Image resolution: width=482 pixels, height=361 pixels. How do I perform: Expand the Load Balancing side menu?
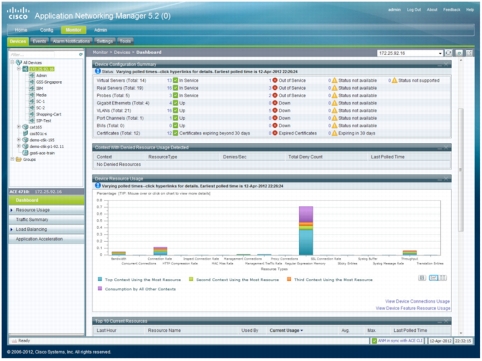(x=46, y=229)
